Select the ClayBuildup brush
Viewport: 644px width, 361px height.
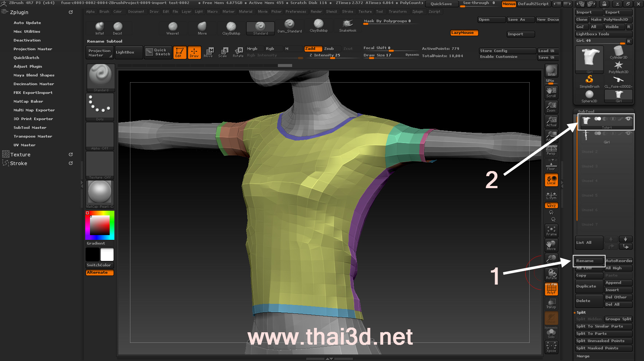click(x=231, y=28)
